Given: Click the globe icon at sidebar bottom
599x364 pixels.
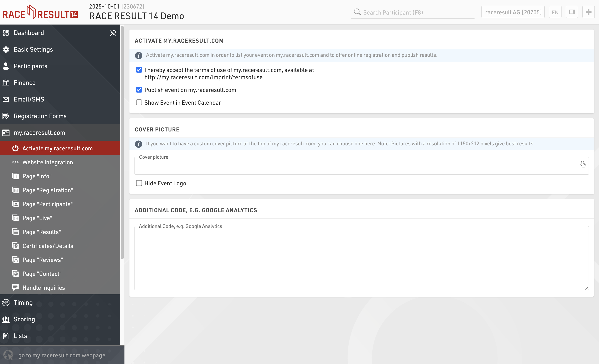Looking at the screenshot, I should pos(9,355).
